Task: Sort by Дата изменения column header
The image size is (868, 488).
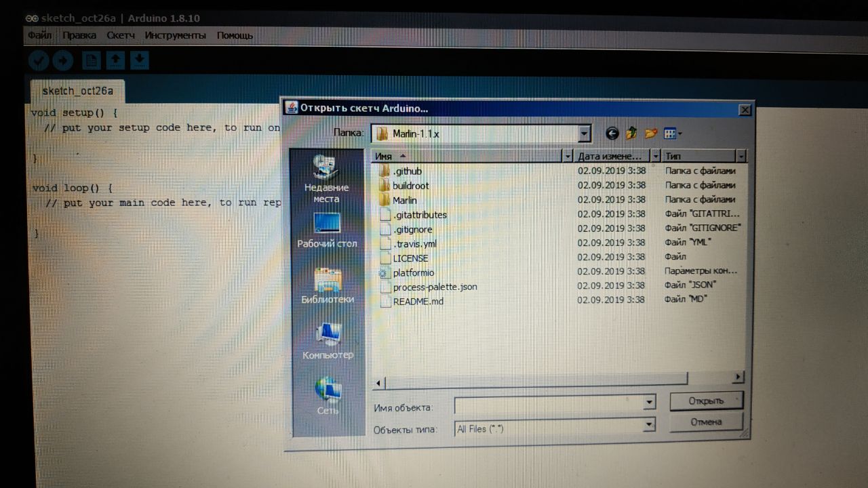Action: tap(612, 157)
